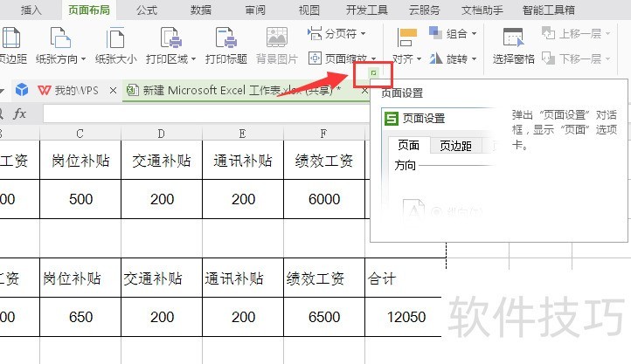Click first-row cell 岗位补贴
Viewport: 631px width, 364px height.
tap(80, 161)
